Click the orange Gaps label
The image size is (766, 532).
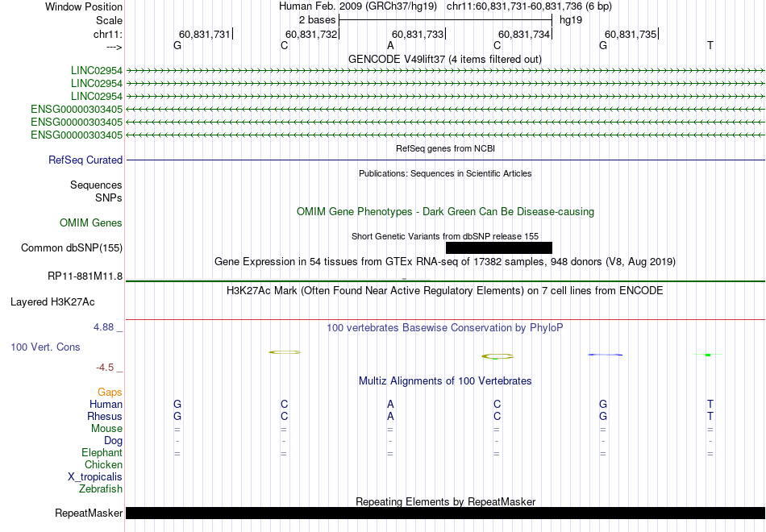[x=110, y=392]
